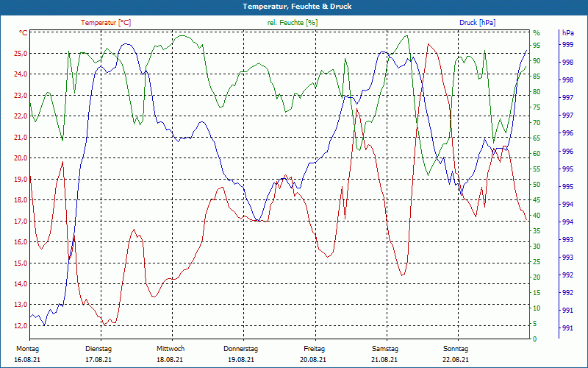Click the "17,0" temperature axis value
Screen dimensions: 588x368
[x=21, y=221]
